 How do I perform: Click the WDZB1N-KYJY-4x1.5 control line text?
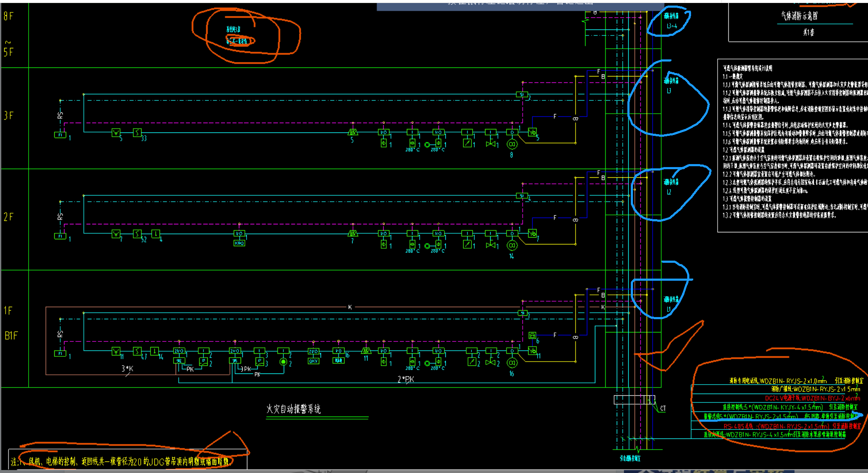click(790, 407)
